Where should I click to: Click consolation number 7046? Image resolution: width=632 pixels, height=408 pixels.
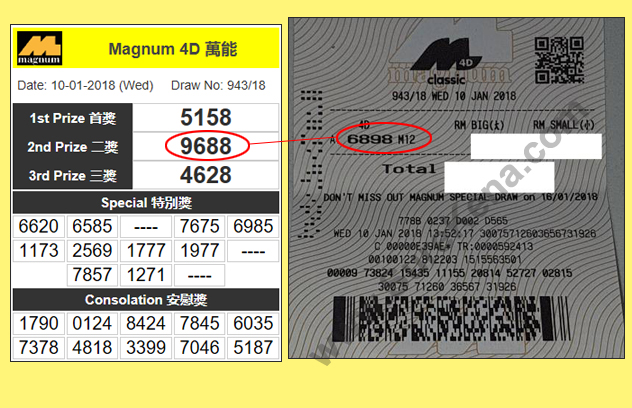[x=200, y=348]
